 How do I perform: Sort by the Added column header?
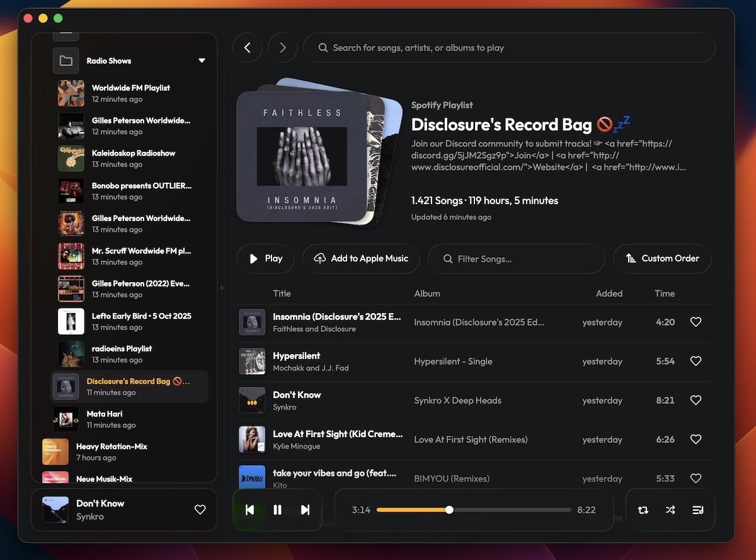(609, 294)
